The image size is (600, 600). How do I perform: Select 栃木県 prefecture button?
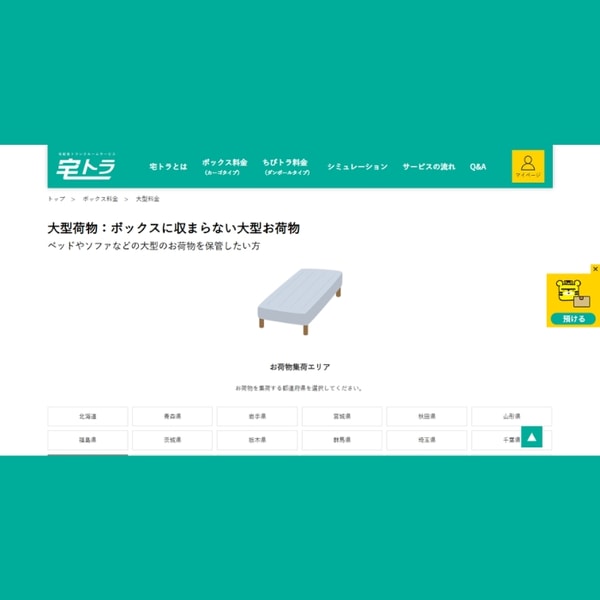[257, 440]
